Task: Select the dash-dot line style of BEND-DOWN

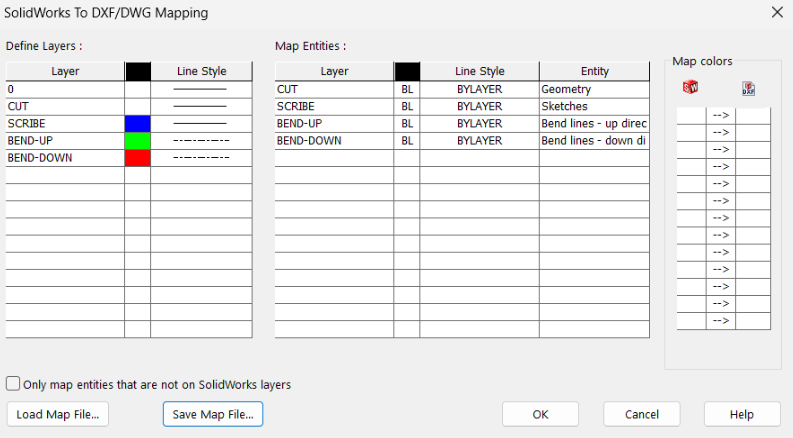Action: (201, 157)
